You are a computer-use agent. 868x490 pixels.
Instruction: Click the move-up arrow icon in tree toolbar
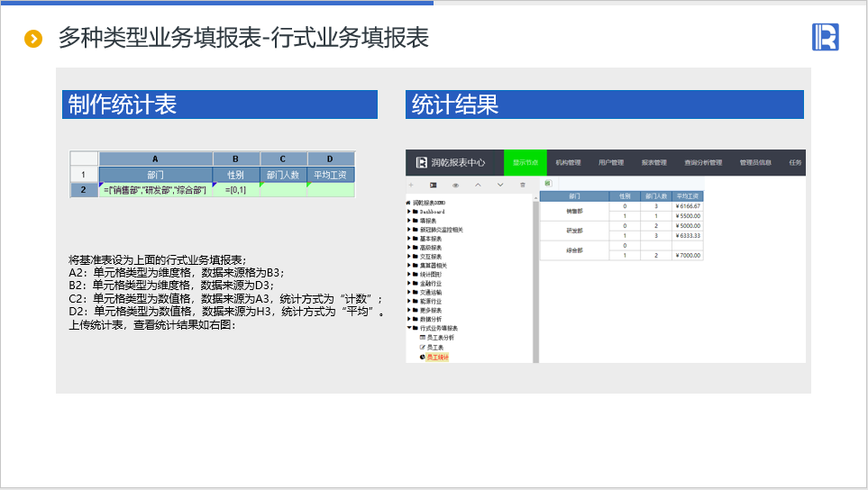pyautogui.click(x=478, y=185)
